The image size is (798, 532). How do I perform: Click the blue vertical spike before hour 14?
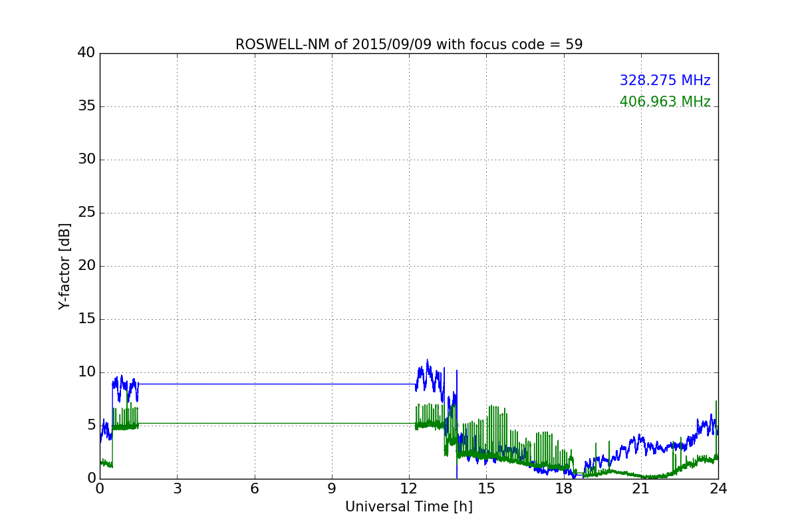pos(457,424)
